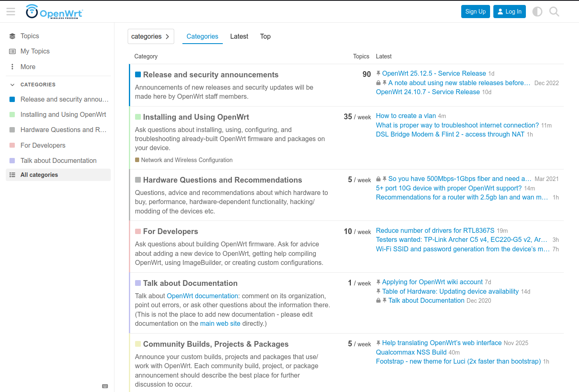Toggle the hamburger sidebar menu
The image size is (579, 392).
point(11,12)
